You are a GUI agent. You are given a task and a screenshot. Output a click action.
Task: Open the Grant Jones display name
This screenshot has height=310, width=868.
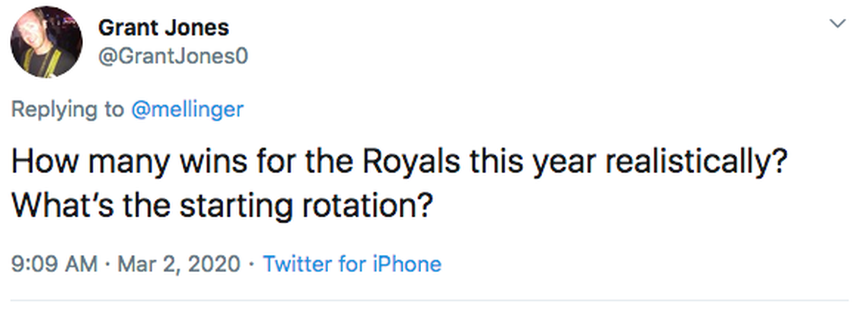164,28
